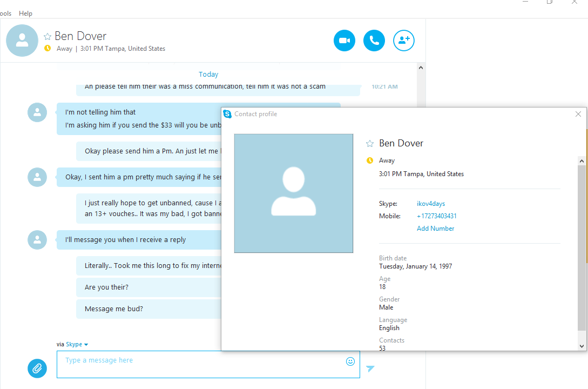588x389 pixels.
Task: Close the Contact profile window
Action: [x=578, y=114]
